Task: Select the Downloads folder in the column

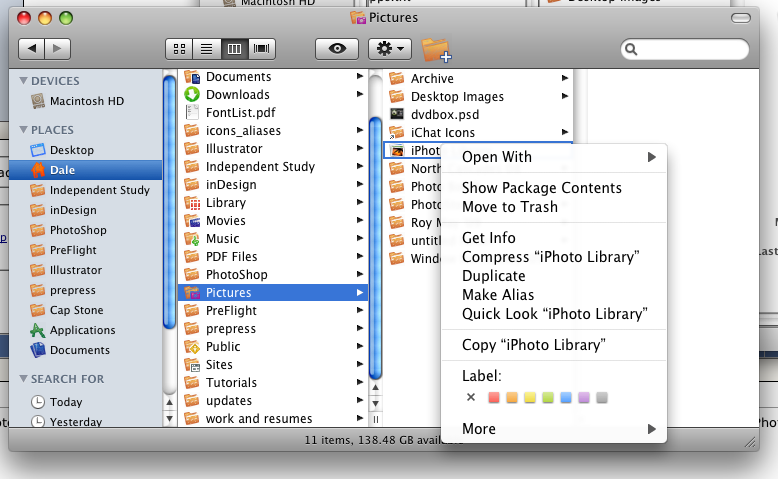Action: tap(273, 94)
